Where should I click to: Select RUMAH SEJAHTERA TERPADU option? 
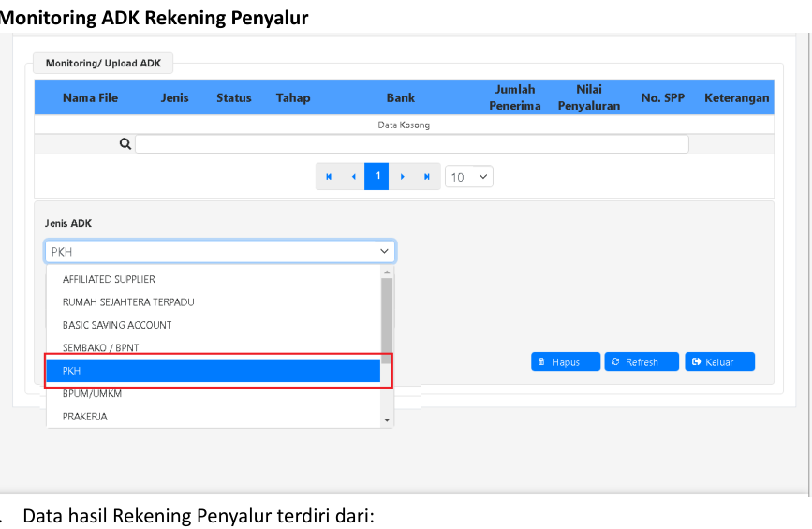point(128,302)
